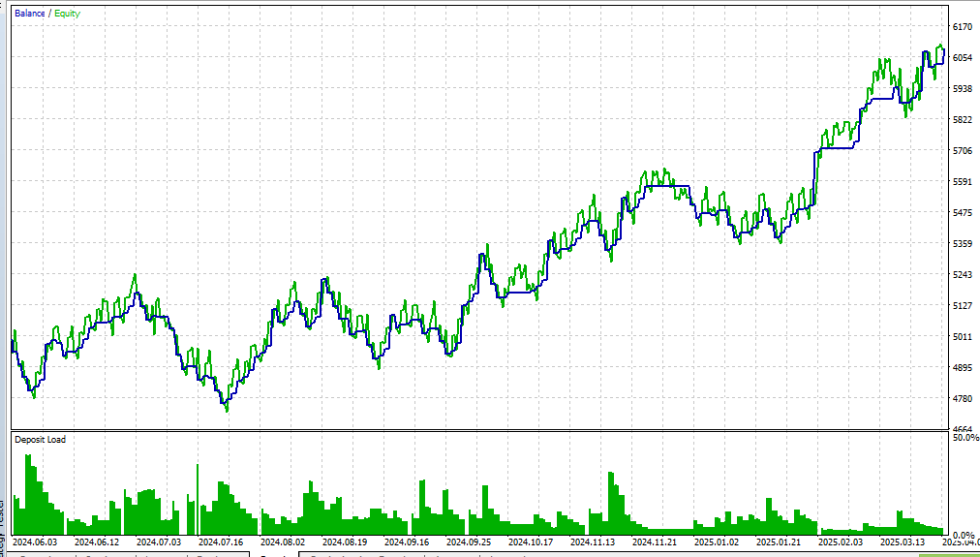Viewport: 980px width, 557px height.
Task: Click the 2025.01.21 date label
Action: (x=779, y=542)
